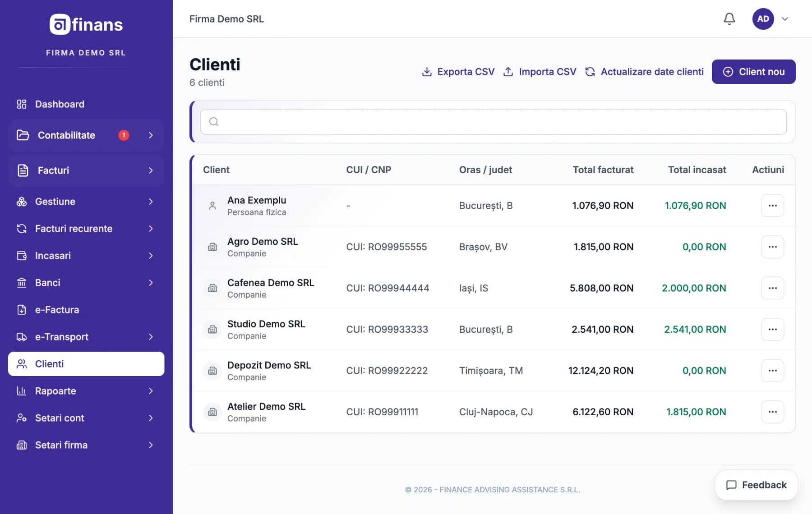Open actions menu for Agro Demo SRL
The width and height of the screenshot is (812, 514).
(x=772, y=247)
